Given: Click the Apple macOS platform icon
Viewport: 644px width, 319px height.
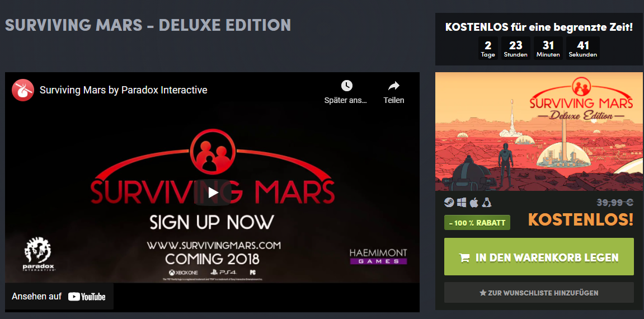Looking at the screenshot, I should [x=474, y=202].
